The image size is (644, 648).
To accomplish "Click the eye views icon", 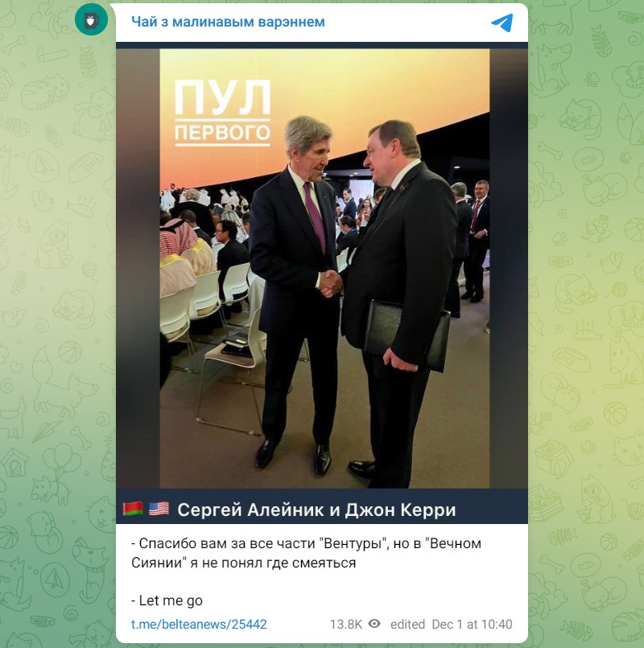I will [x=374, y=624].
